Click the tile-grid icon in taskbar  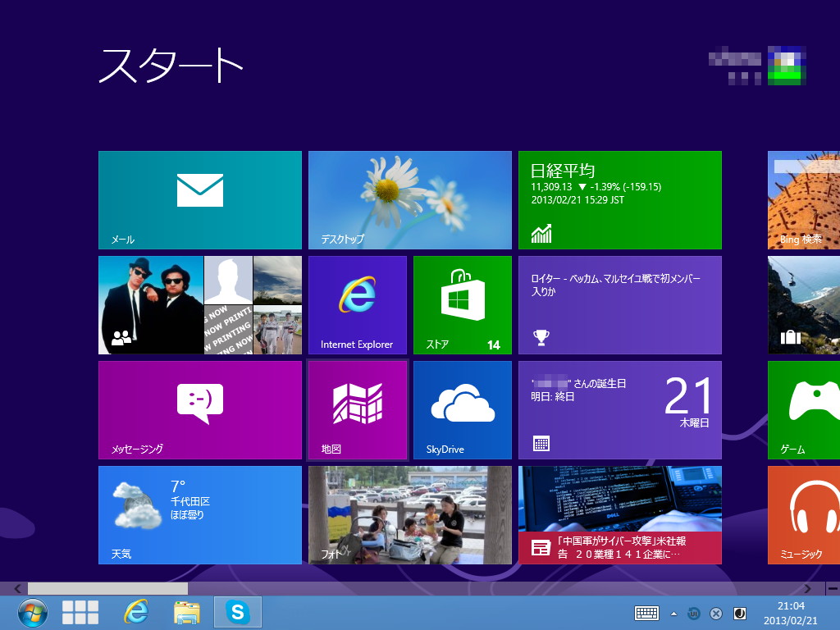(x=80, y=612)
